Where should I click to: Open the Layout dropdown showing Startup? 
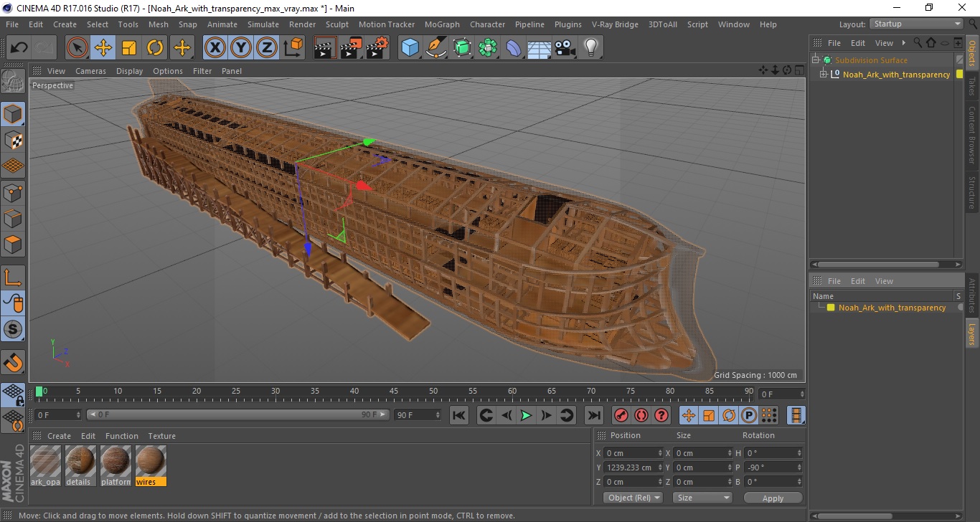[916, 24]
